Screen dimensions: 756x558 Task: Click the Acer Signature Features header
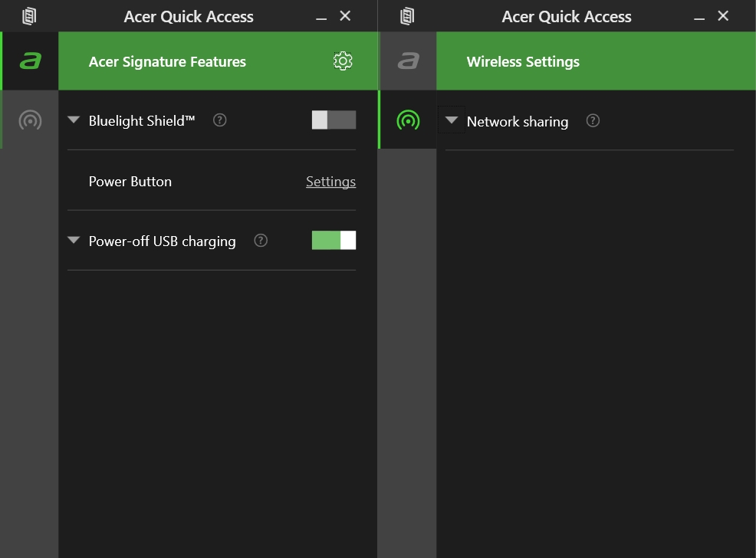pyautogui.click(x=167, y=62)
